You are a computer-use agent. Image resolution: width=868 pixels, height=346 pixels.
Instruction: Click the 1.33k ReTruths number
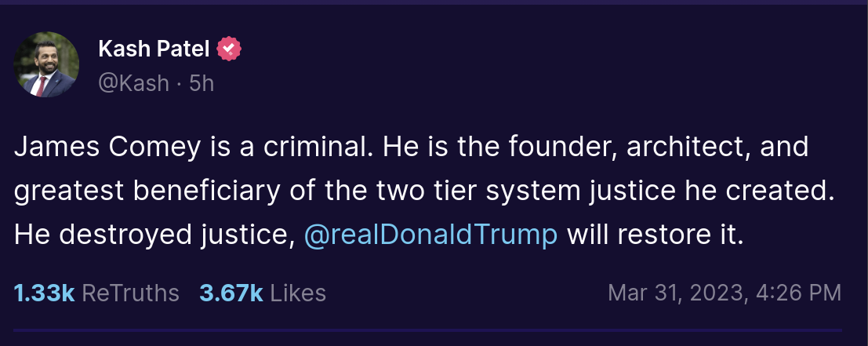[44, 293]
